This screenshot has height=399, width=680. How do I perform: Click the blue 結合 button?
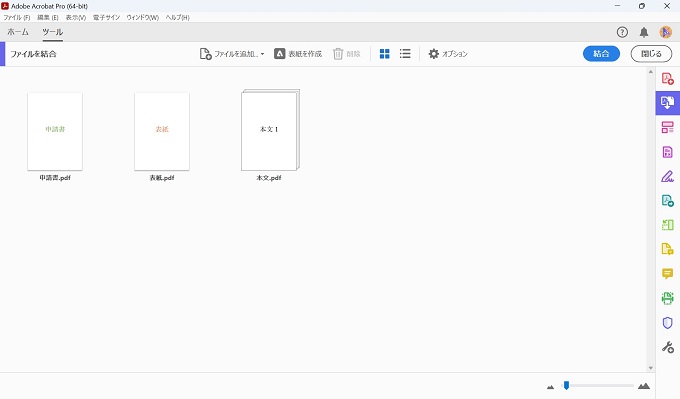[601, 54]
